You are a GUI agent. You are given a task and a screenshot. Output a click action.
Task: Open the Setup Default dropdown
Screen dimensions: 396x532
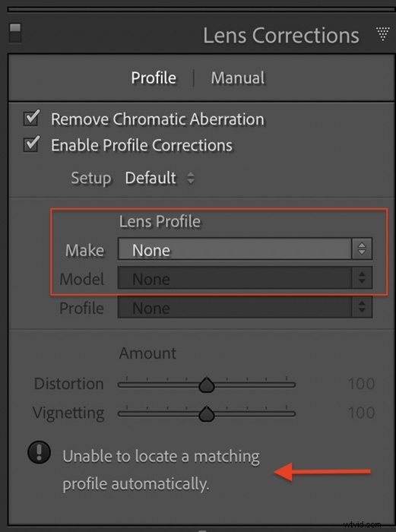pos(160,178)
